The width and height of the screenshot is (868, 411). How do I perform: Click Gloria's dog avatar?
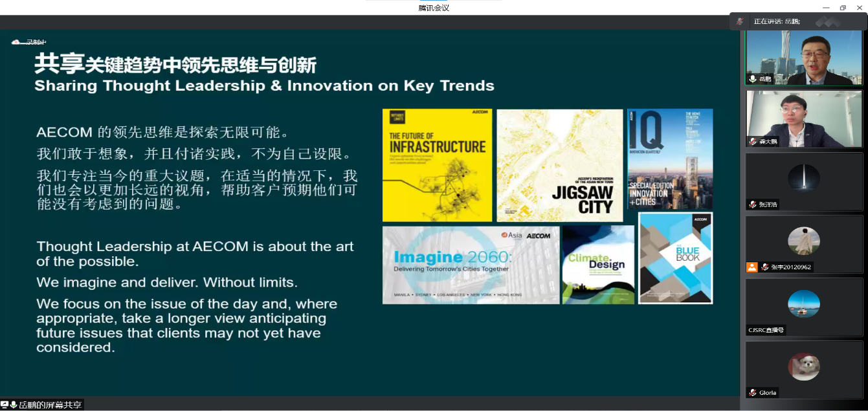804,366
